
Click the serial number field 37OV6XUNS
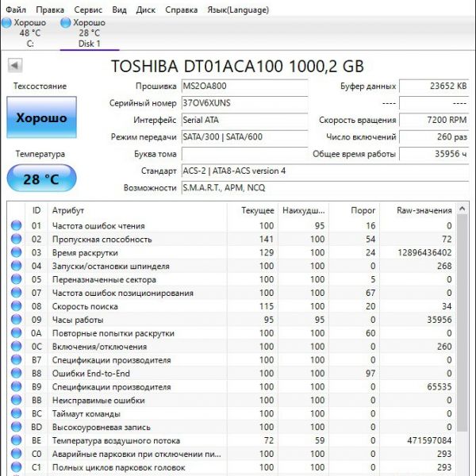click(x=244, y=103)
